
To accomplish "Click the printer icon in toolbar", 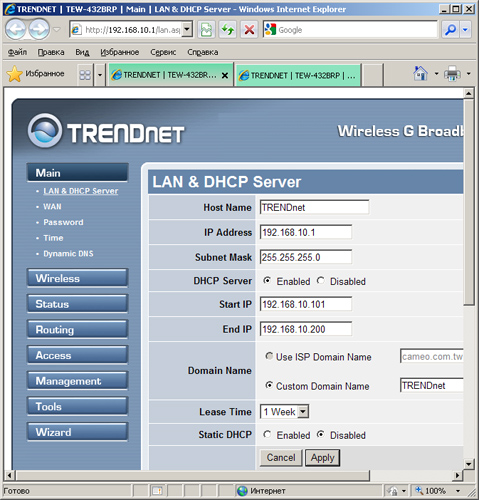I will (452, 73).
